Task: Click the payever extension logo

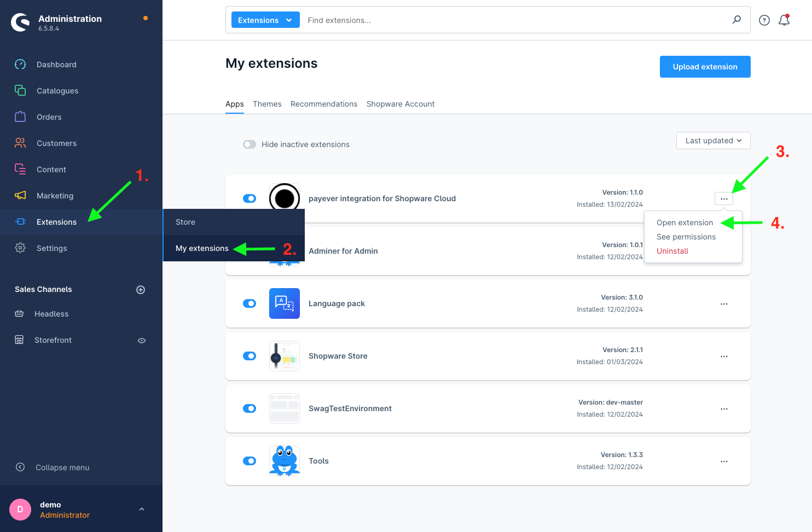Action: tap(285, 197)
